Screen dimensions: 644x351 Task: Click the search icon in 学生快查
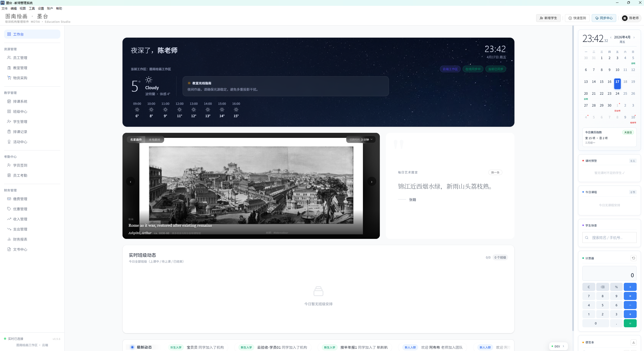coord(587,238)
